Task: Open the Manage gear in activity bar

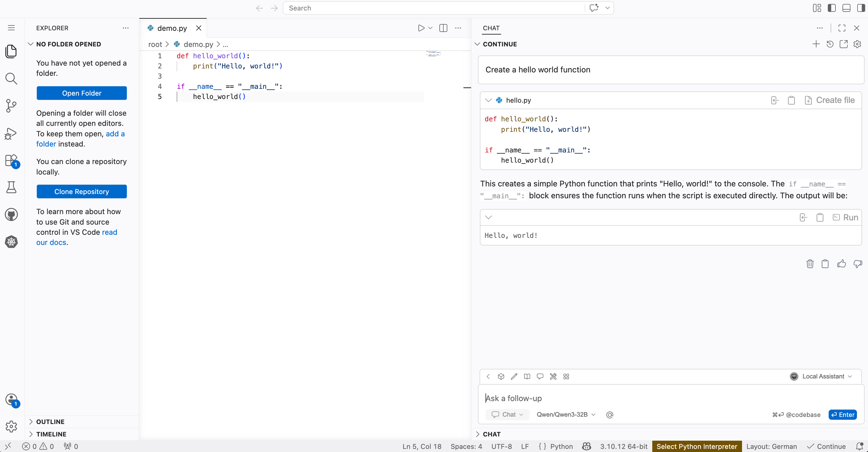Action: 11,426
